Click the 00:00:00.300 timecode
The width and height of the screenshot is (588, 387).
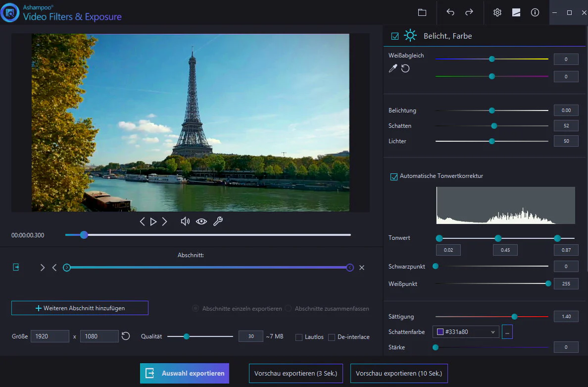tap(28, 235)
